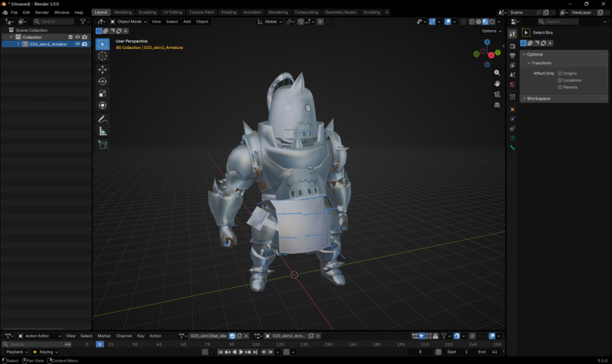Image resolution: width=612 pixels, height=364 pixels.
Task: Switch to the Geometry Nodes workspace tab
Action: tap(340, 12)
